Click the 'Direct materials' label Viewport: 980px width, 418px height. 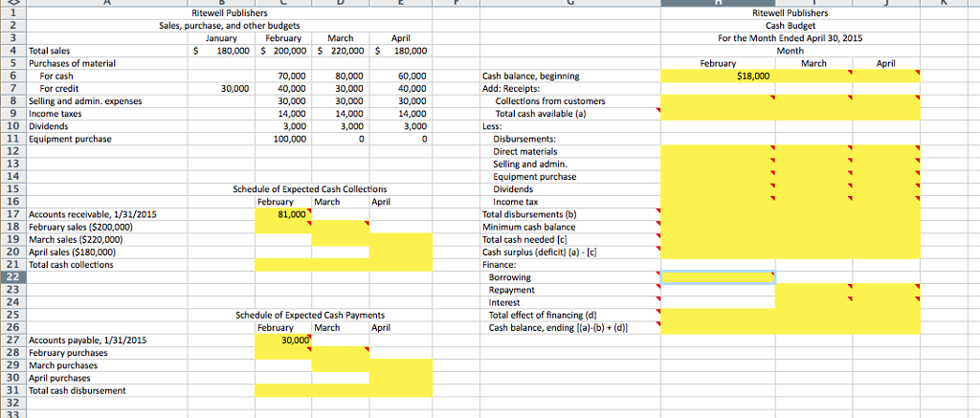coord(524,151)
